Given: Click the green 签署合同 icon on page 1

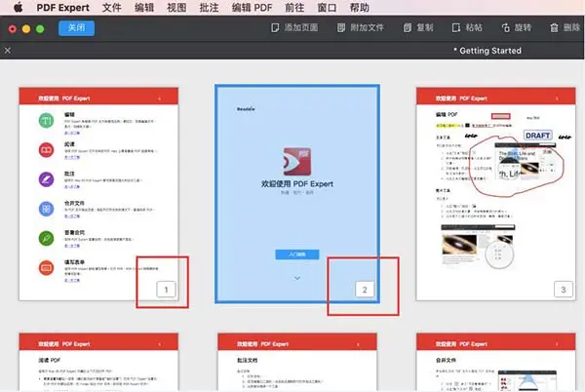Looking at the screenshot, I should [46, 238].
